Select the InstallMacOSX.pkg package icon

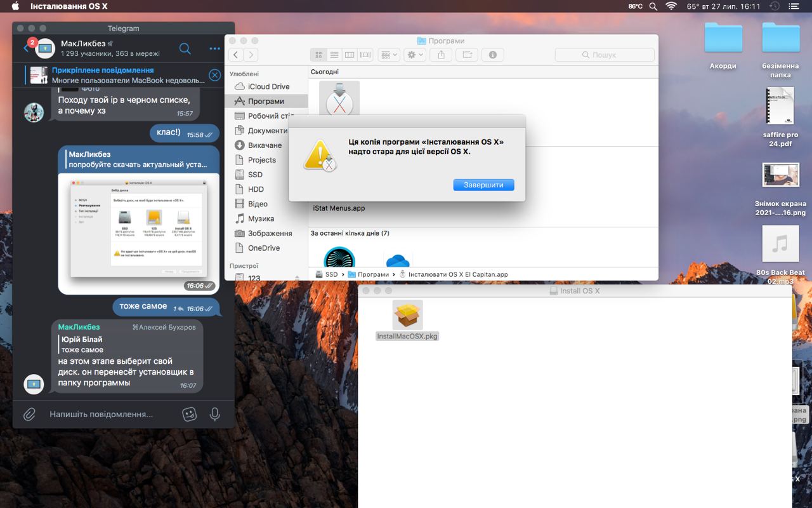(407, 315)
